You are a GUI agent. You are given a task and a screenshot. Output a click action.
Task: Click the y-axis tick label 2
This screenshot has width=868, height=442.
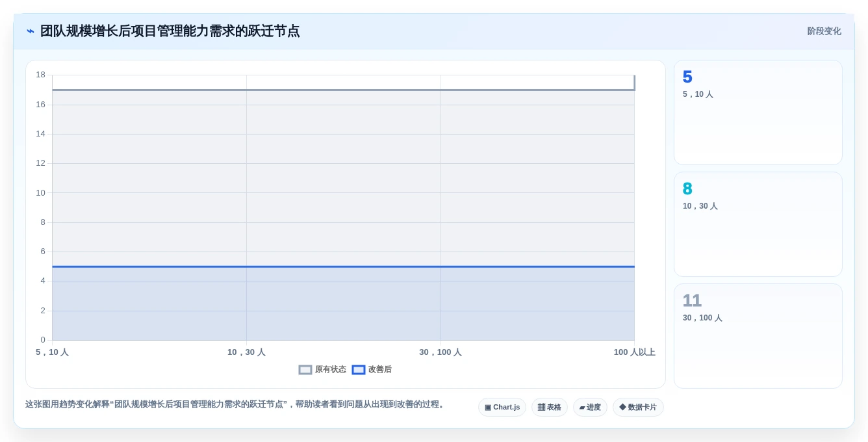(43, 311)
